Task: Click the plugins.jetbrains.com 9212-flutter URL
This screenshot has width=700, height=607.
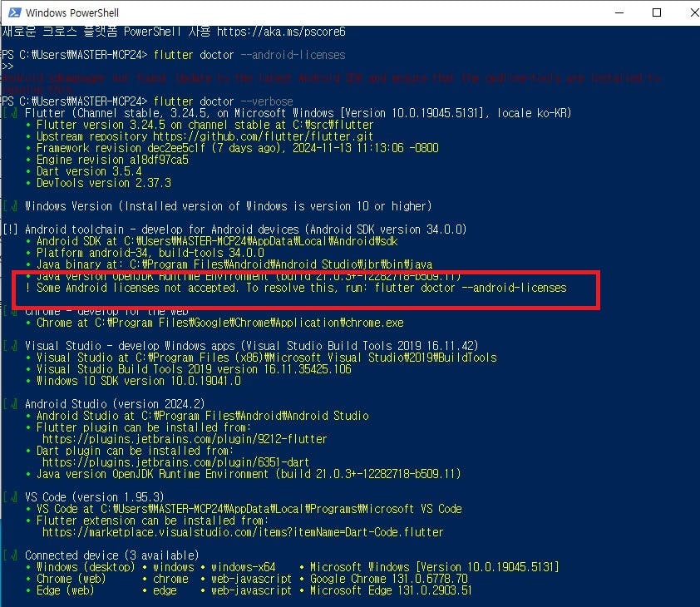Action: [x=185, y=438]
